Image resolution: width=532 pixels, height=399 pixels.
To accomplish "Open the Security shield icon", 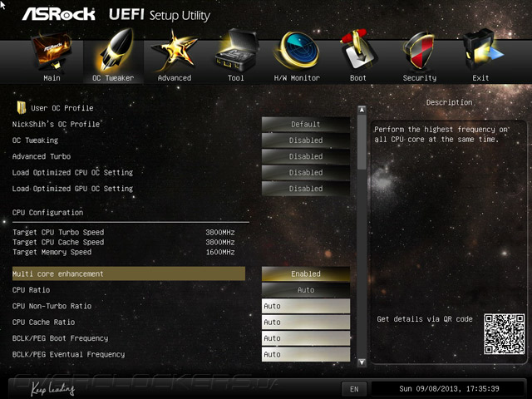I will 419,51.
